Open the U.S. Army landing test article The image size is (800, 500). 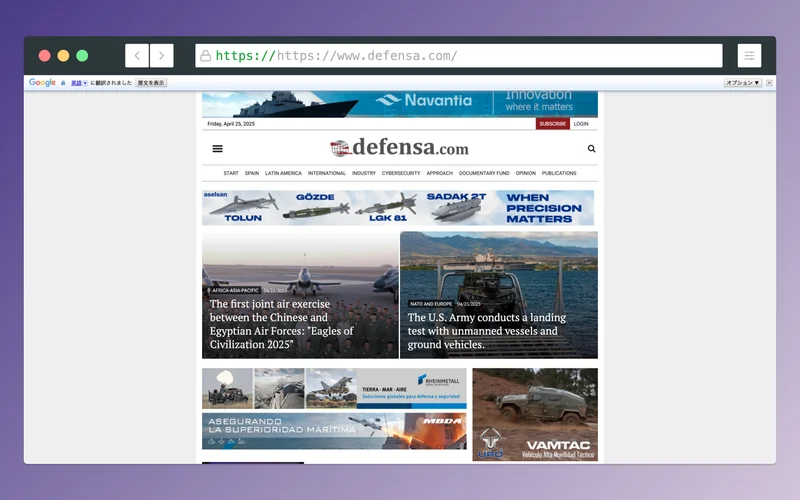click(x=486, y=331)
